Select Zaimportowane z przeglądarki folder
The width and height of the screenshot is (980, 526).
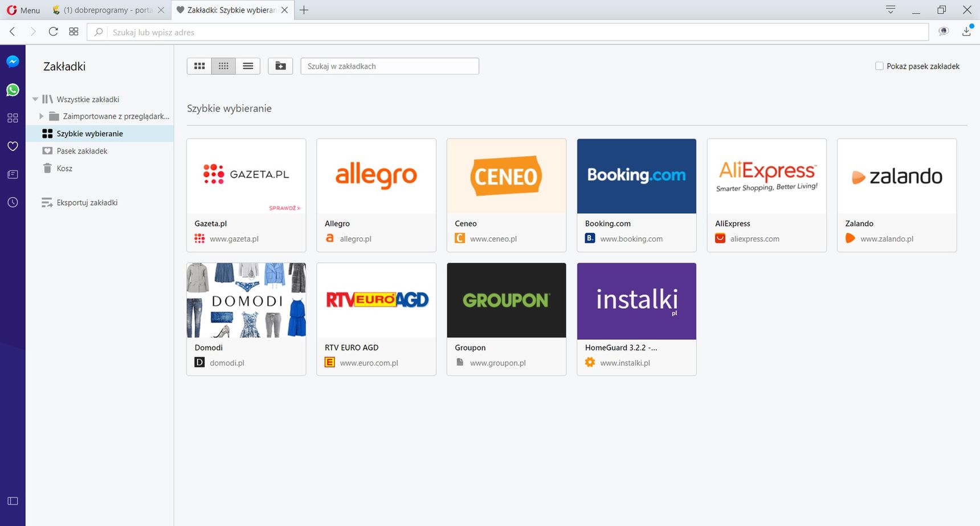click(x=116, y=116)
